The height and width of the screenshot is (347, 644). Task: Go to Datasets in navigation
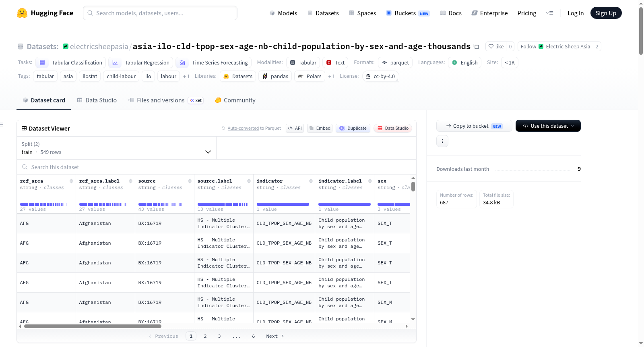pyautogui.click(x=323, y=13)
